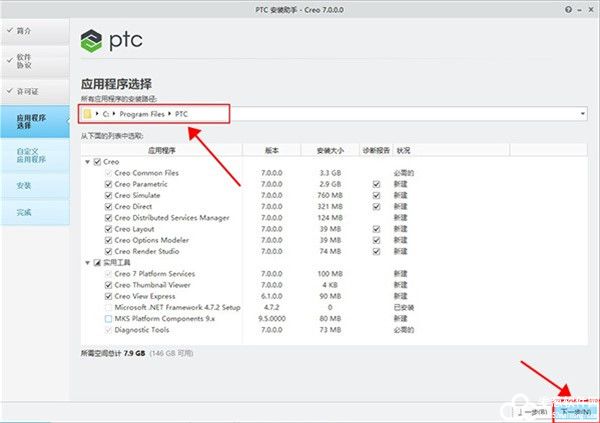600x423 pixels.
Task: Open 简介 step in sidebar
Action: pos(35,31)
